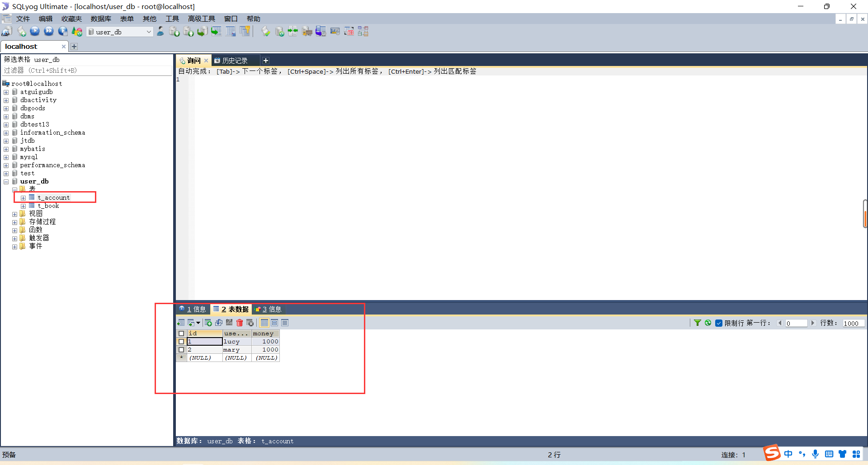Click the id column header
The image size is (868, 465).
click(205, 333)
